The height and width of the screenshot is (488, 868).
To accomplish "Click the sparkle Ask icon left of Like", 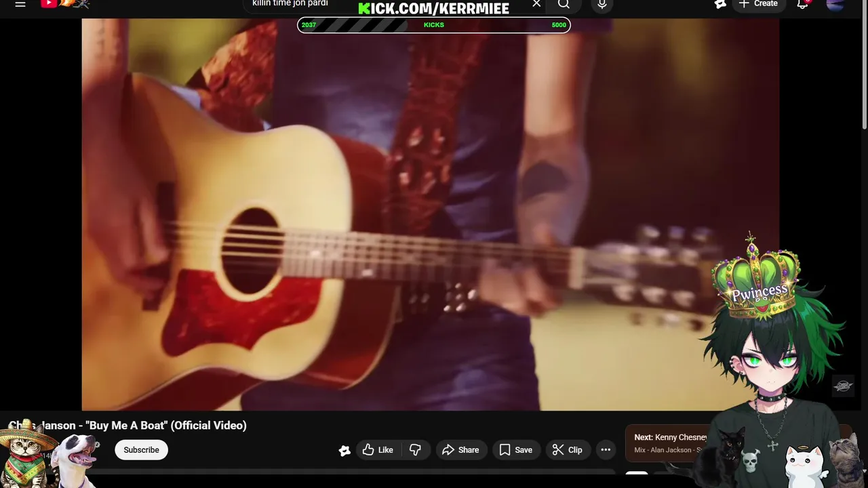I will (344, 450).
